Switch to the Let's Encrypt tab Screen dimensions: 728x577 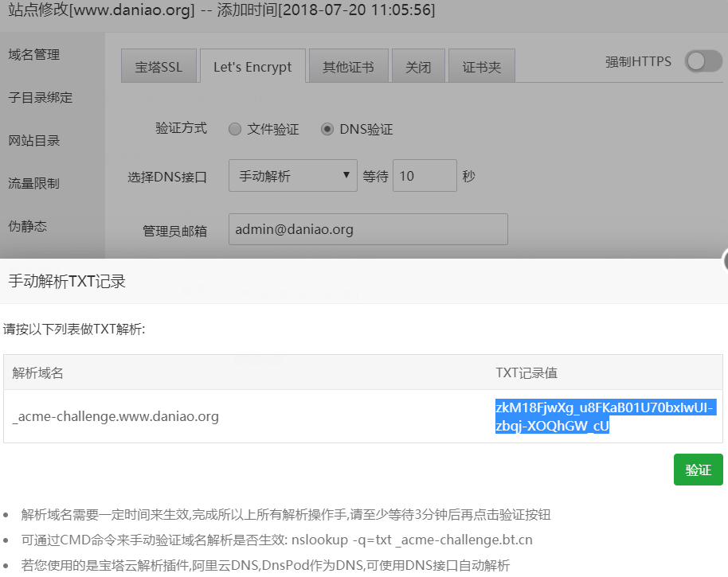(x=252, y=67)
